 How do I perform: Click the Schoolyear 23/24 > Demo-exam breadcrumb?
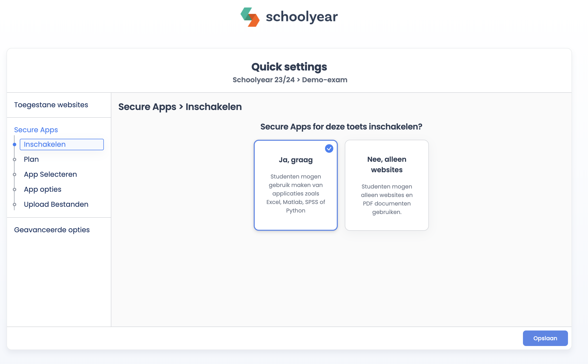click(290, 80)
